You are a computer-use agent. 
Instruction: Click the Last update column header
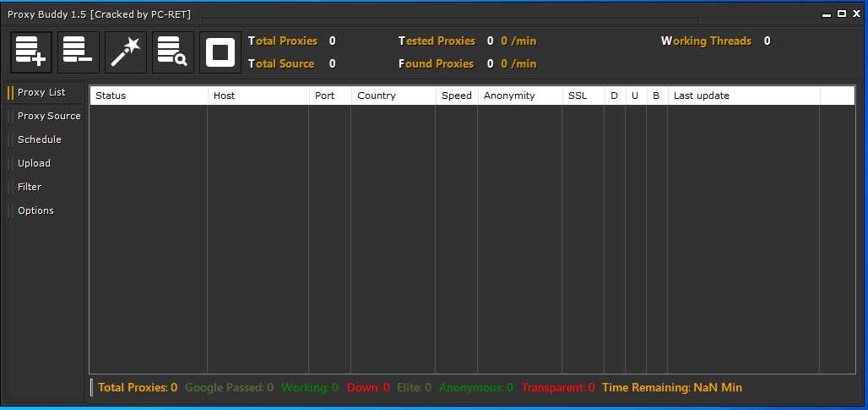click(x=744, y=96)
